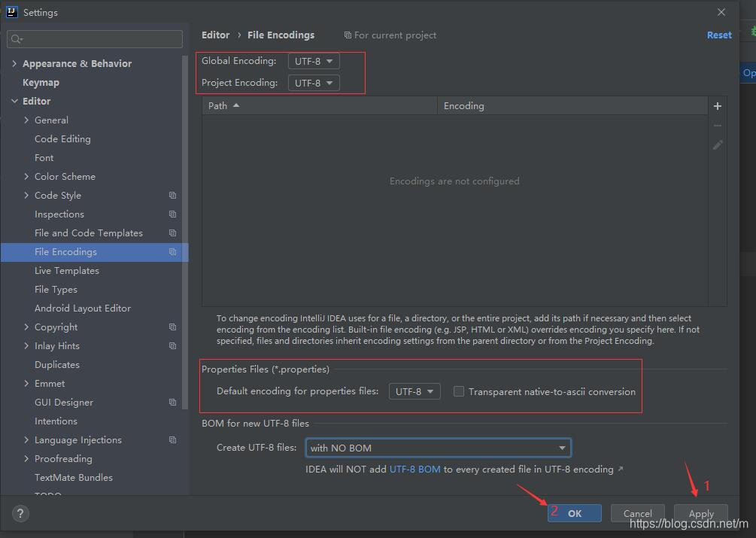The image size is (756, 538).
Task: Open Live Templates settings
Action: (x=66, y=270)
